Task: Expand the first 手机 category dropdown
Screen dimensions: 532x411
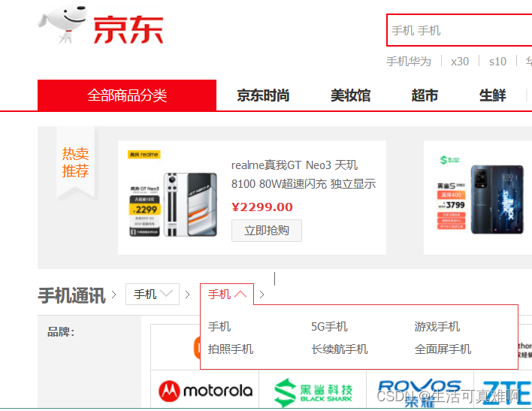Action: pyautogui.click(x=153, y=295)
